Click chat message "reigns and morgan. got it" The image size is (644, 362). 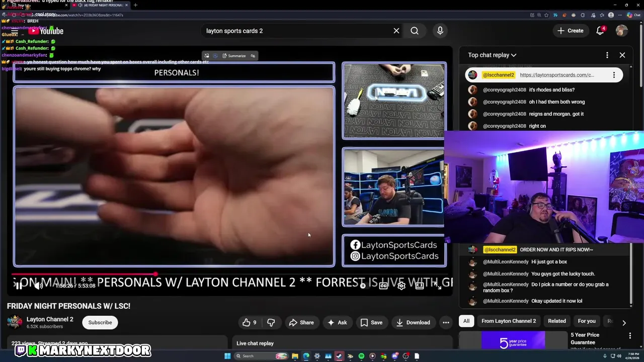coord(556,114)
